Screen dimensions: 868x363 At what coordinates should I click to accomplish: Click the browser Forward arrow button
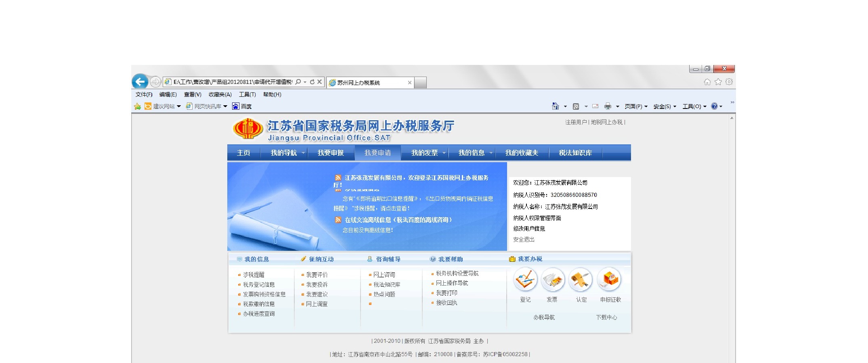(155, 82)
